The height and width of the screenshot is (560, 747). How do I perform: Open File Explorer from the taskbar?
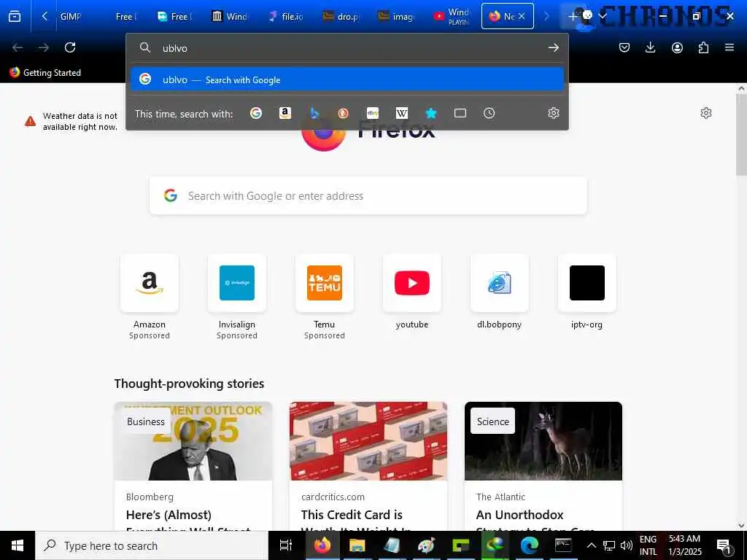coord(357,545)
